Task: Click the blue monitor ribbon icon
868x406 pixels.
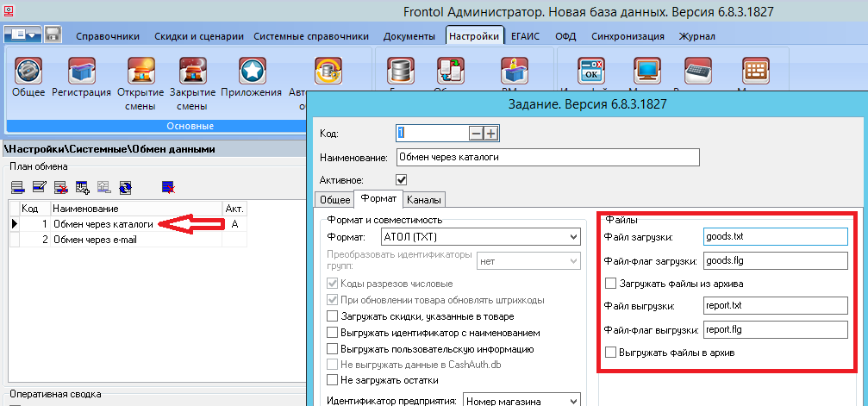Action: click(x=648, y=71)
